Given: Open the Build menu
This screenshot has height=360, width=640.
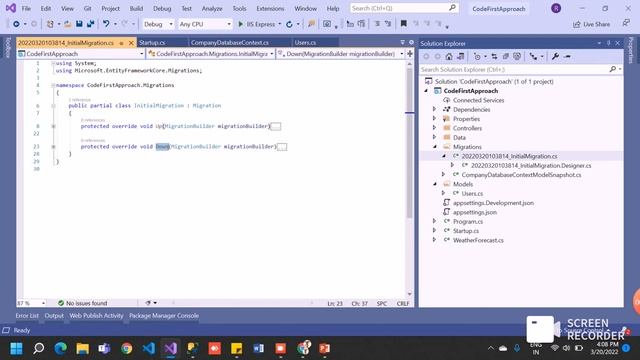Looking at the screenshot, I should (136, 9).
